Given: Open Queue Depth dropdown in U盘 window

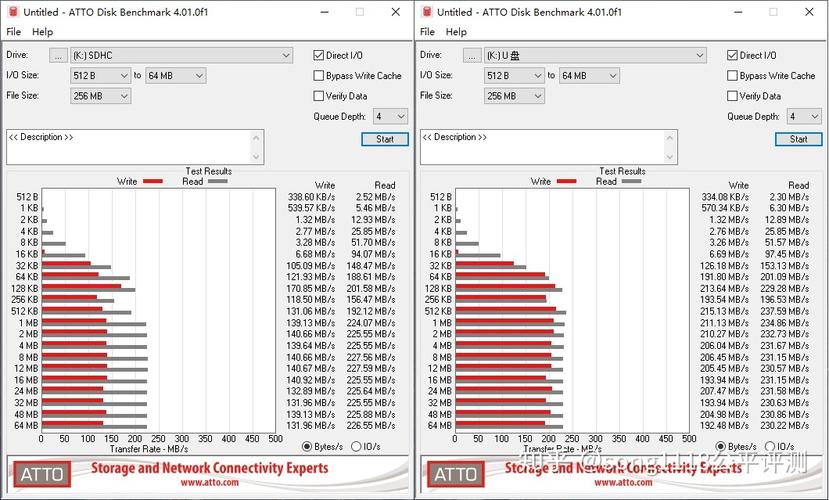Looking at the screenshot, I should 804,116.
